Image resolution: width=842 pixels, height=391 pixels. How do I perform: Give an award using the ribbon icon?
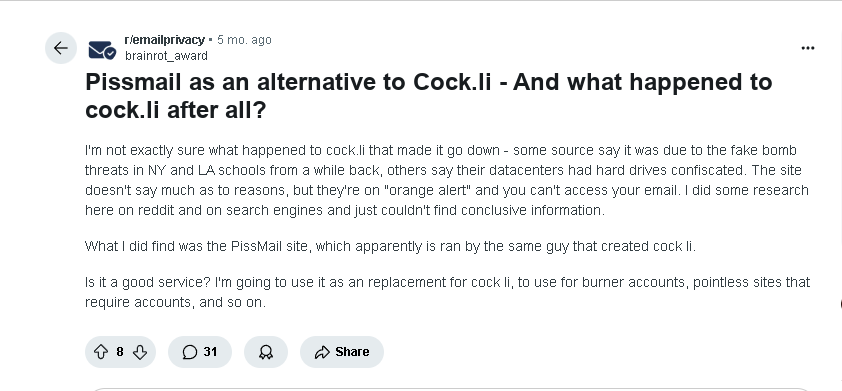click(266, 352)
